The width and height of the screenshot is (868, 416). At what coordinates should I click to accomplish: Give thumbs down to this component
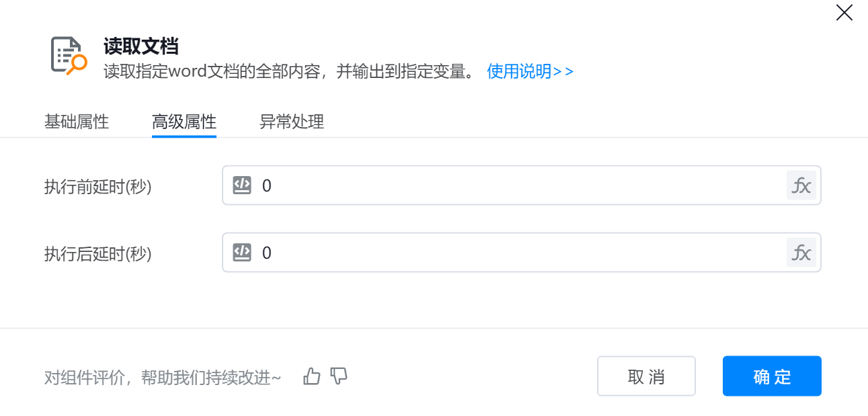coord(340,376)
